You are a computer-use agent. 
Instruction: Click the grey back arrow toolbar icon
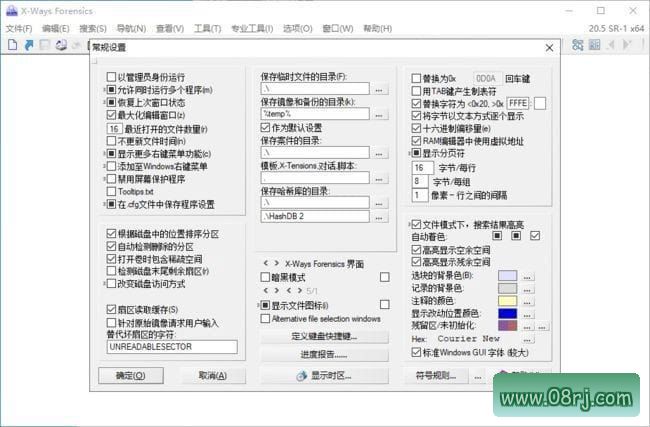611,45
